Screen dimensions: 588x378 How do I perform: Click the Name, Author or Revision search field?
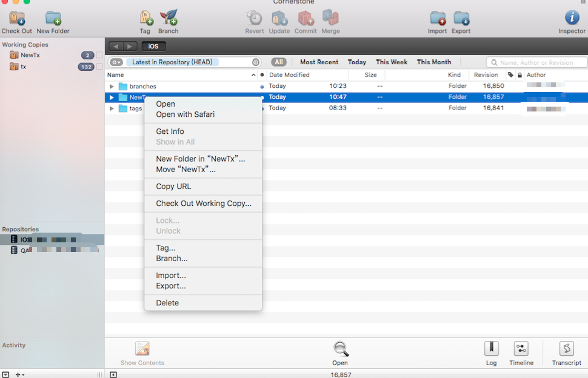click(536, 62)
